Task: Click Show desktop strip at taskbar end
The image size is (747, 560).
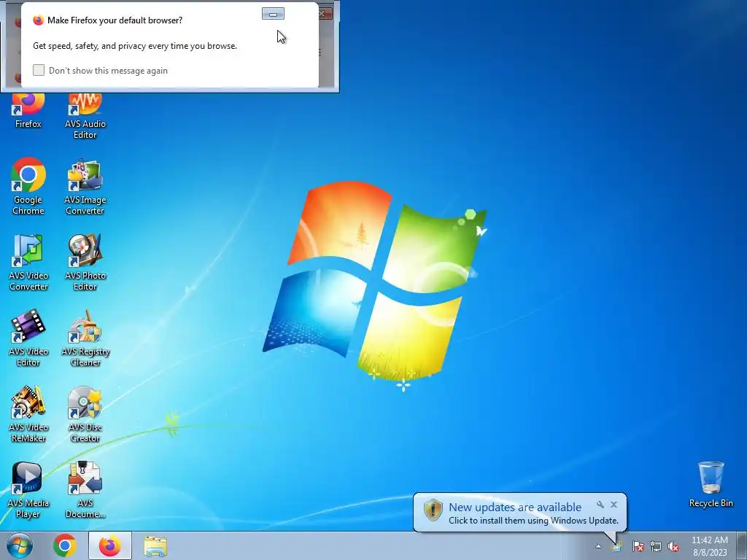Action: 742,545
